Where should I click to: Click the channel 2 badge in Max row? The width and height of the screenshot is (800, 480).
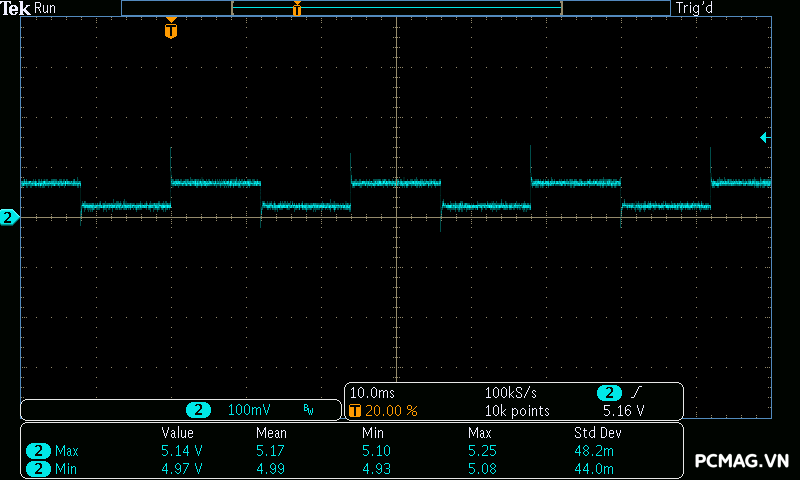[x=38, y=451]
